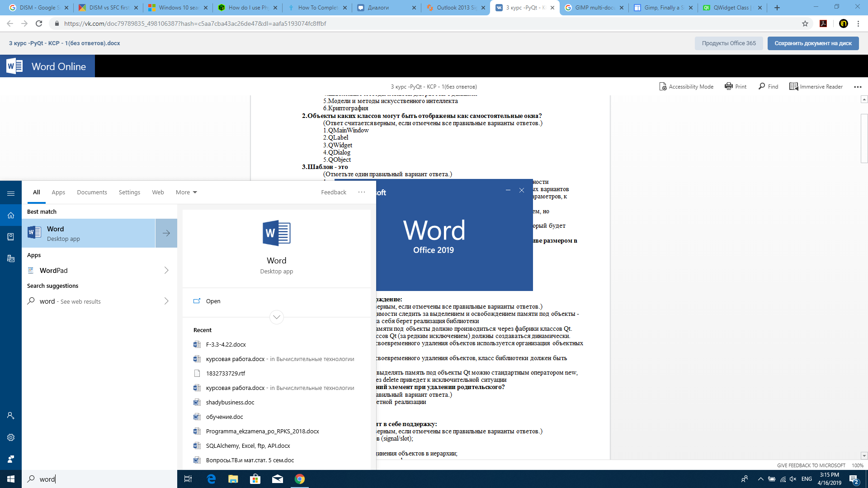Open the Action Center notifications
Viewport: 868px width, 488px height.
854,479
